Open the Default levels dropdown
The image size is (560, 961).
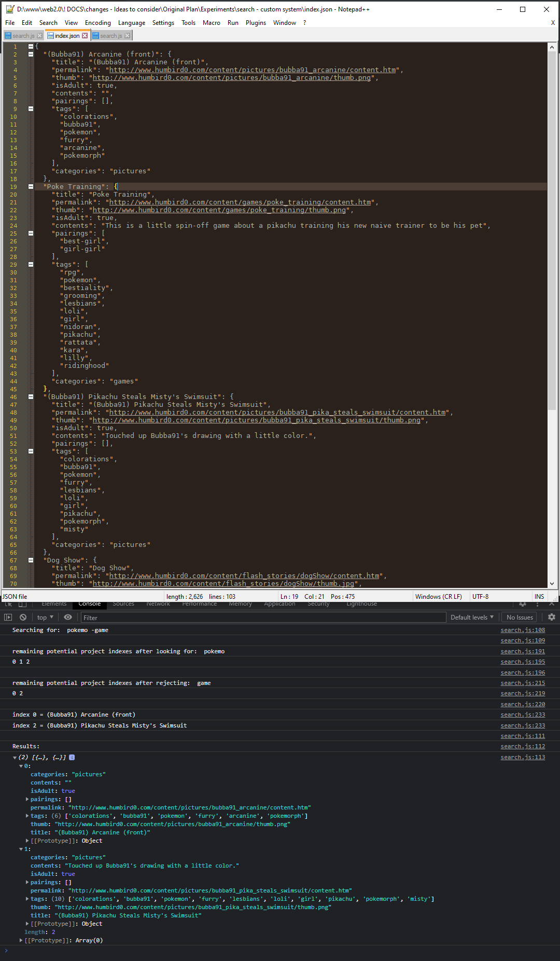click(472, 617)
